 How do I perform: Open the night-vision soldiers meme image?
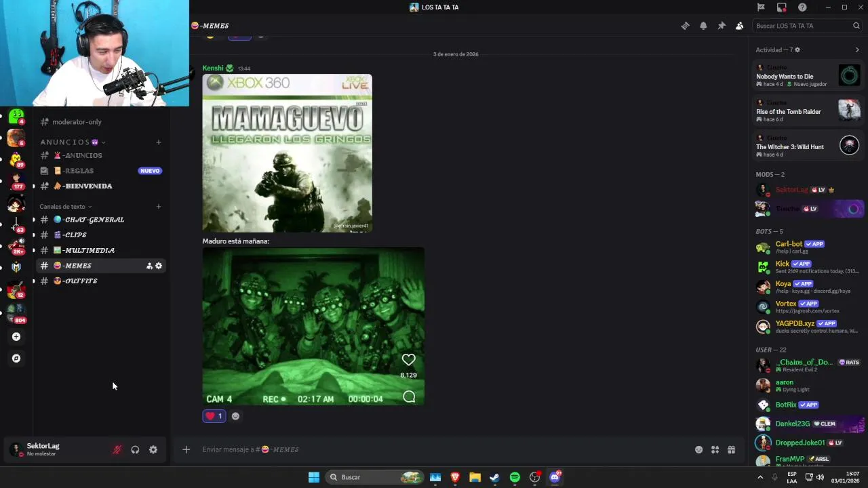pos(313,327)
